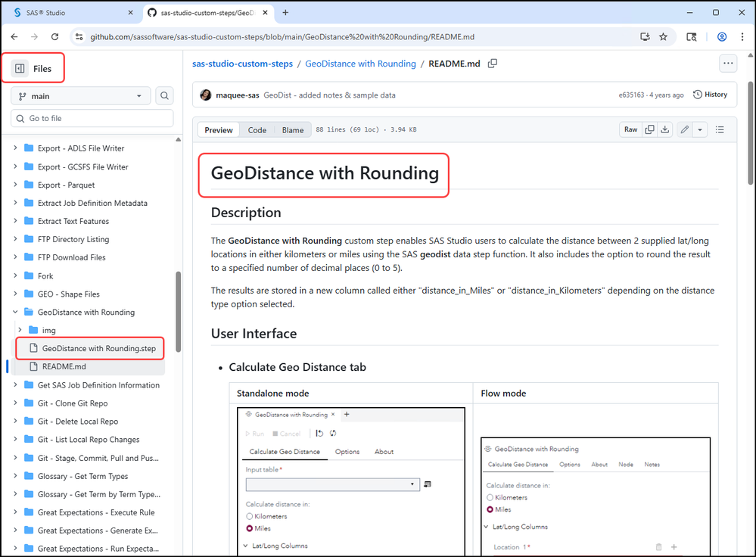The height and width of the screenshot is (557, 756).
Task: Expand Glossary - Get Term Types folder
Action: coord(15,476)
